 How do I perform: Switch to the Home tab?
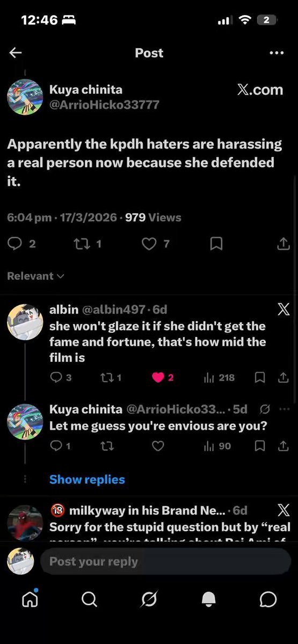pyautogui.click(x=30, y=599)
